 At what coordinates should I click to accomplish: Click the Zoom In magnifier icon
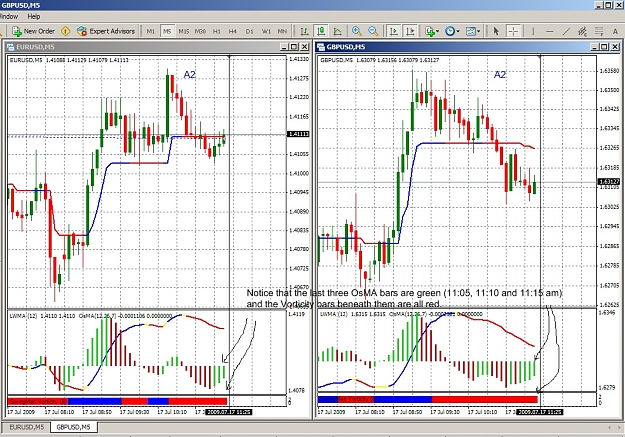click(357, 31)
